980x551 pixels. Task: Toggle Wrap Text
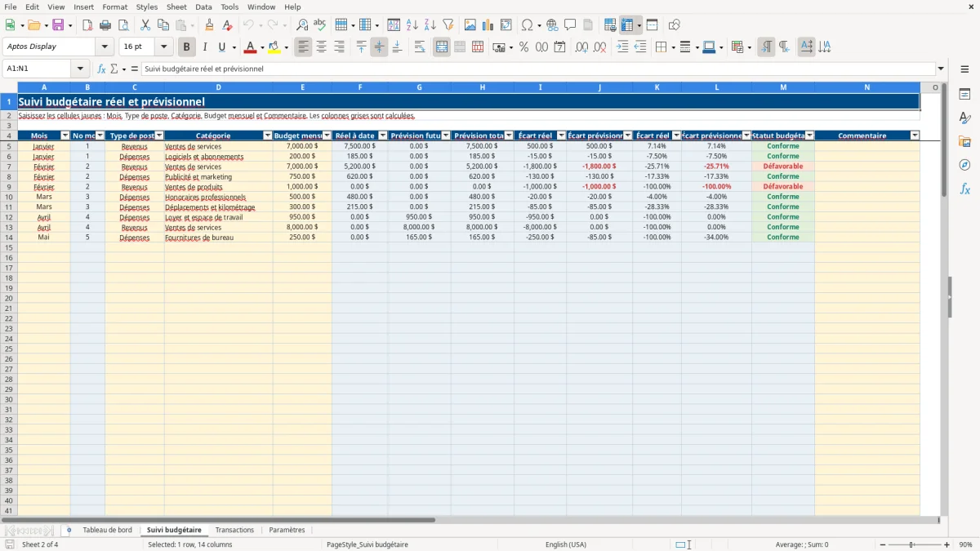(420, 47)
